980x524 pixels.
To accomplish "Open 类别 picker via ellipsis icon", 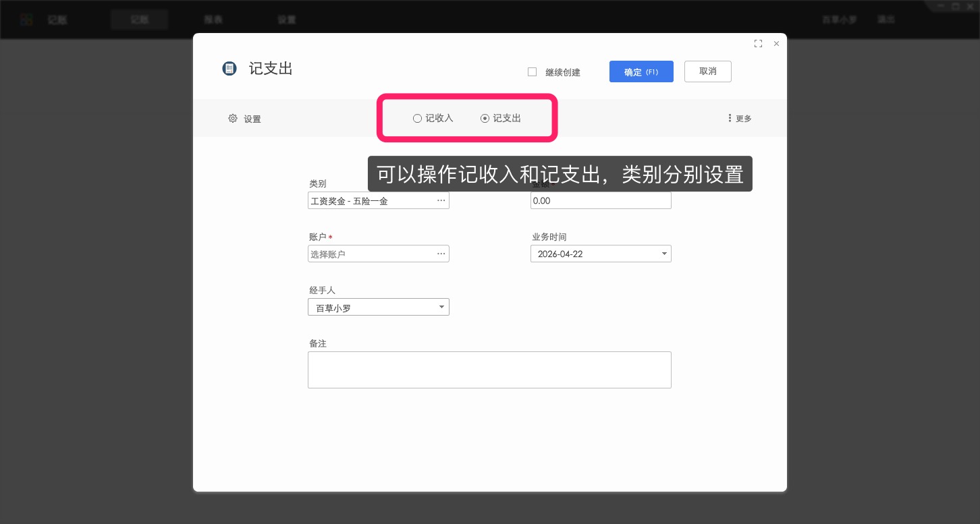I will (x=441, y=200).
